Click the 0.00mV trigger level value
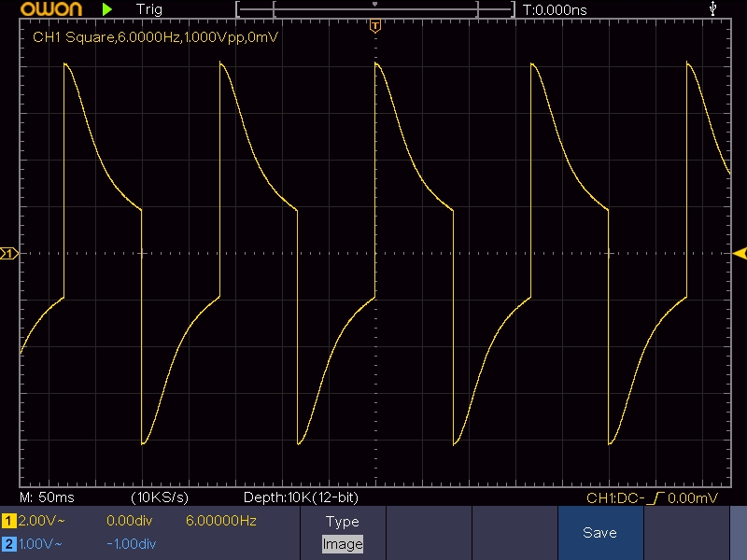747x560 pixels. coord(693,498)
